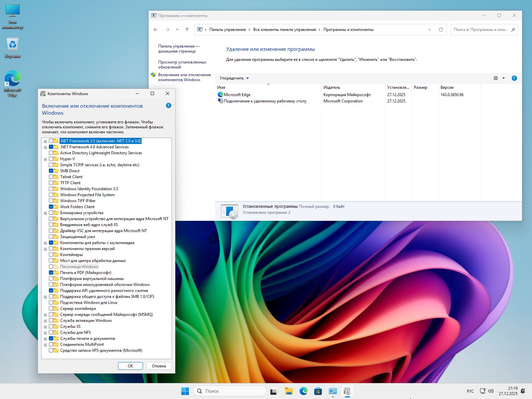Expand the Службы IIS tree node
The height and width of the screenshot is (399, 532).
(45, 327)
